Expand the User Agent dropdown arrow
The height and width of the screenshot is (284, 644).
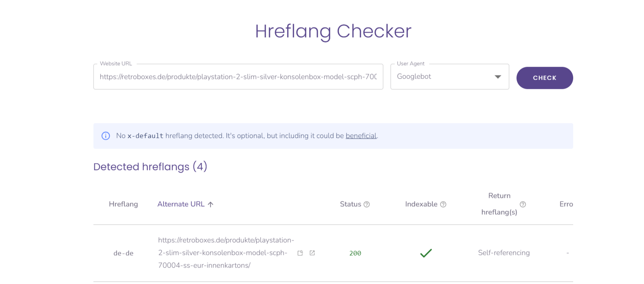coord(498,77)
